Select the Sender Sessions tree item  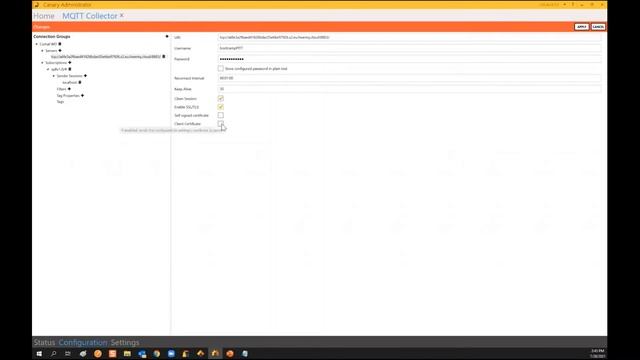point(69,76)
